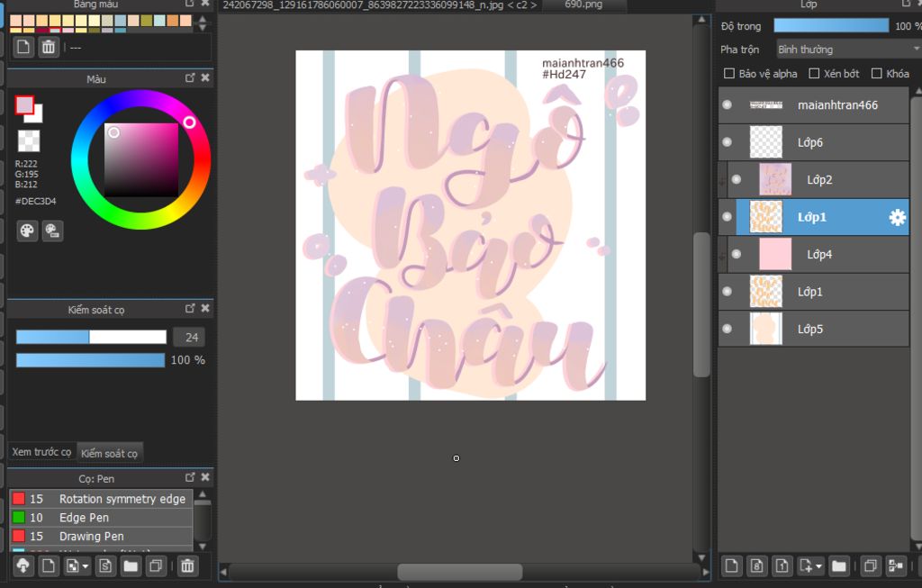The height and width of the screenshot is (588, 922).
Task: Merge the selected layer down
Action: [x=896, y=565]
